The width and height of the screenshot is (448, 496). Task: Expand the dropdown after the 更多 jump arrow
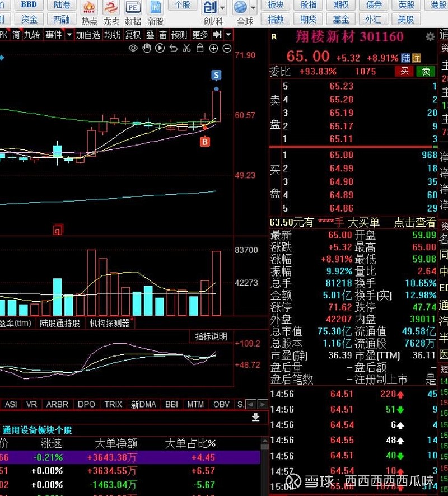click(x=228, y=35)
